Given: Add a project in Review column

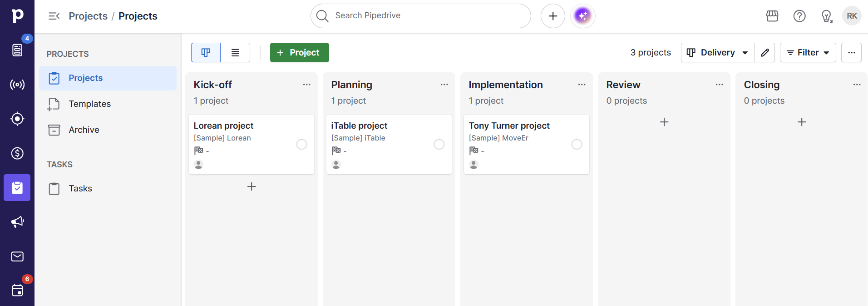Looking at the screenshot, I should pos(664,122).
